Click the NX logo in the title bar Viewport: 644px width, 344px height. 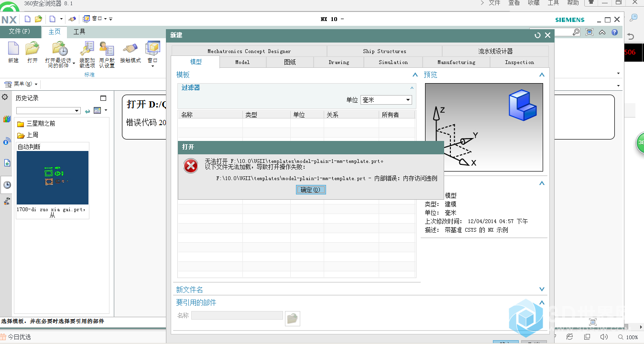click(9, 20)
